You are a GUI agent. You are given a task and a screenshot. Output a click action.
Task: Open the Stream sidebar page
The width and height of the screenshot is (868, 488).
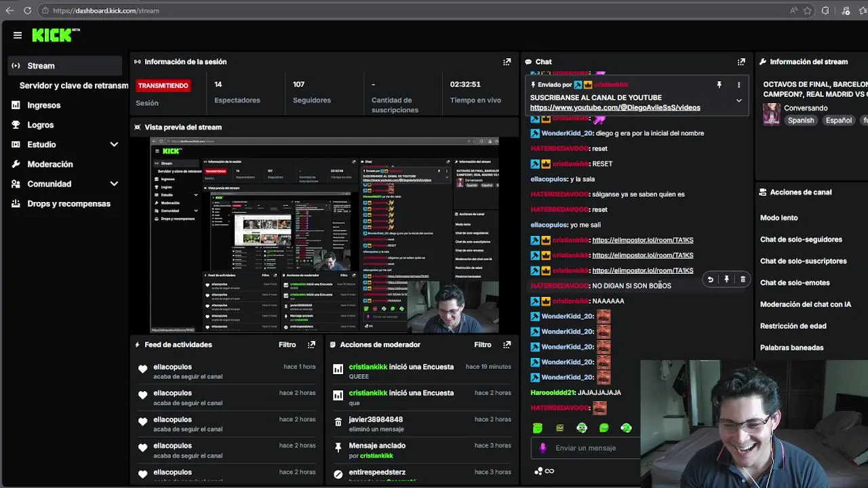point(64,66)
